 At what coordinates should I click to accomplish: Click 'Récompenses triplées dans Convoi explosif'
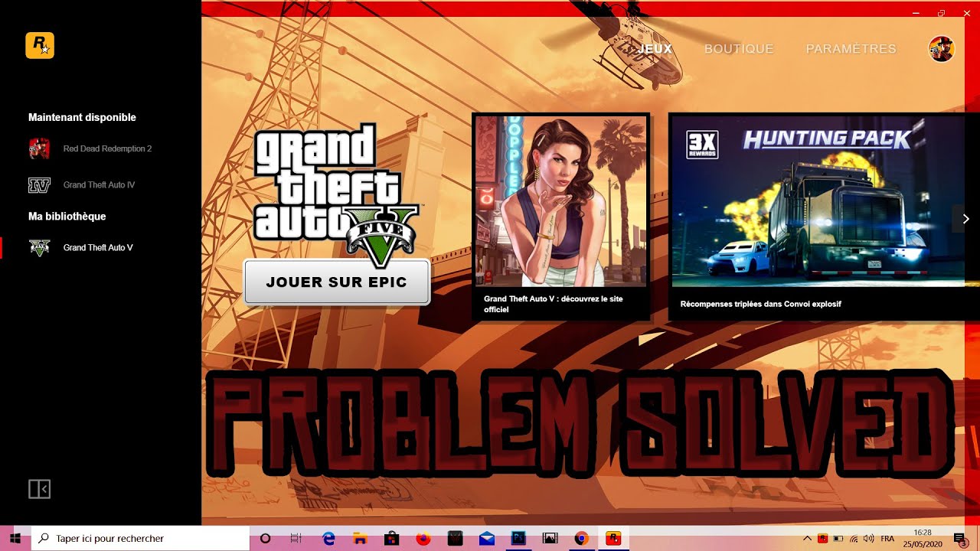pyautogui.click(x=761, y=304)
